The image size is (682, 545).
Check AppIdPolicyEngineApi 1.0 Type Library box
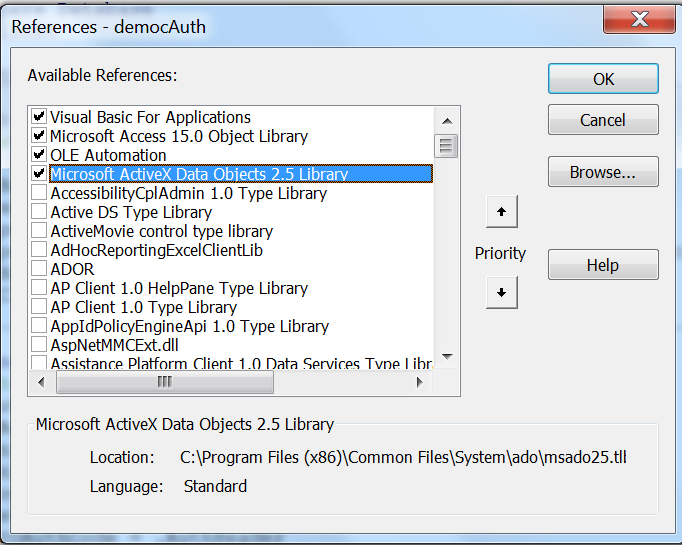[x=39, y=325]
